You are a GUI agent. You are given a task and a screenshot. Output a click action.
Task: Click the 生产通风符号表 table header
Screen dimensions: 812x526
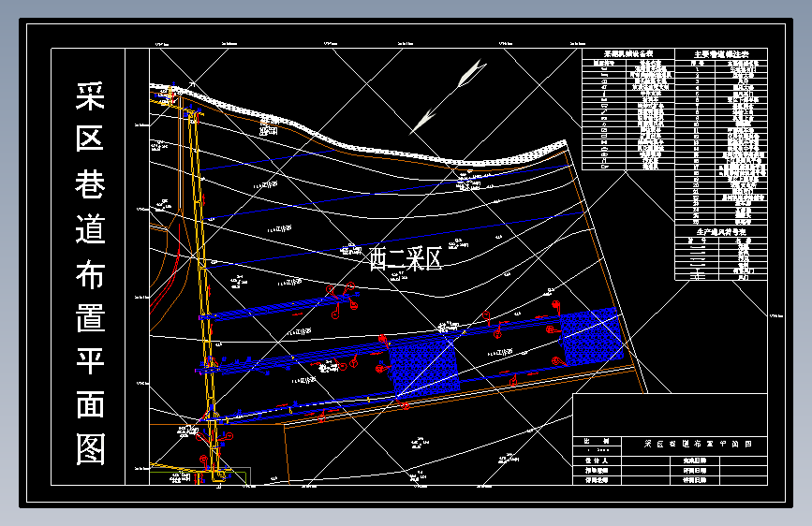pyautogui.click(x=721, y=232)
